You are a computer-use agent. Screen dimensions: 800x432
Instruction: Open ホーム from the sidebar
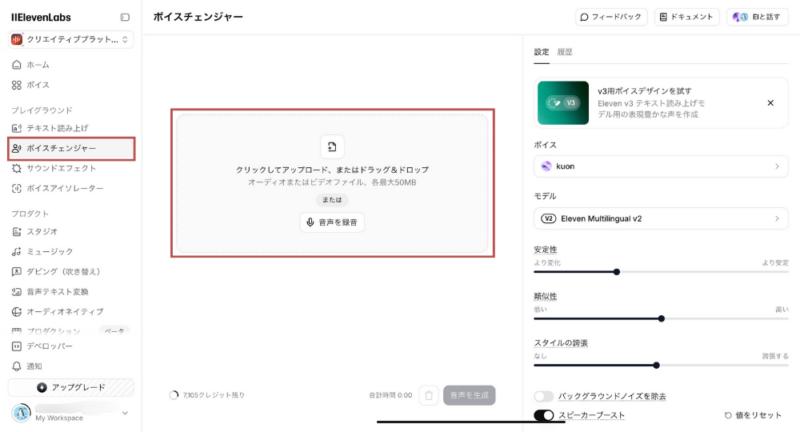(x=37, y=65)
